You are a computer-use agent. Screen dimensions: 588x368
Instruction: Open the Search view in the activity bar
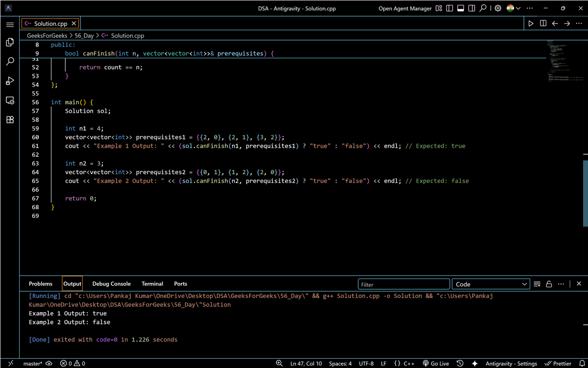(10, 62)
